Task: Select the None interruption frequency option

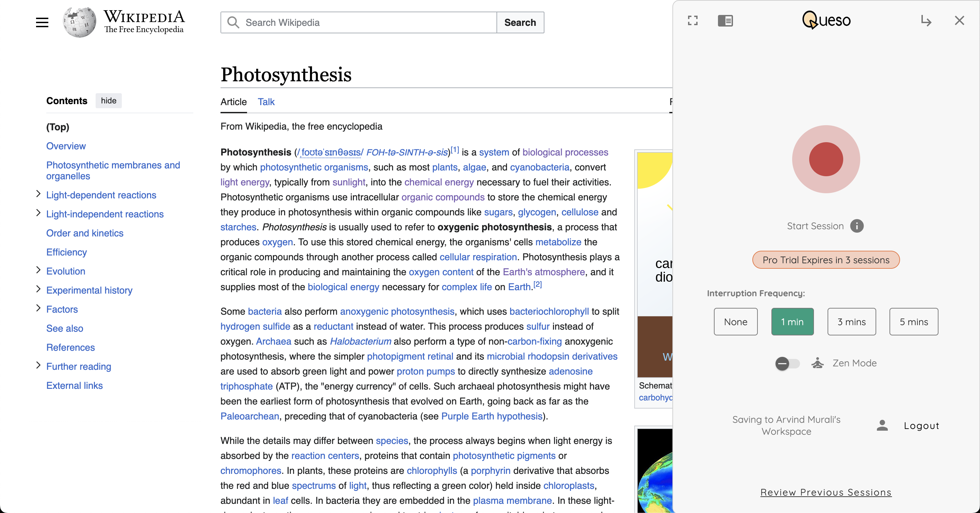Action: 735,321
